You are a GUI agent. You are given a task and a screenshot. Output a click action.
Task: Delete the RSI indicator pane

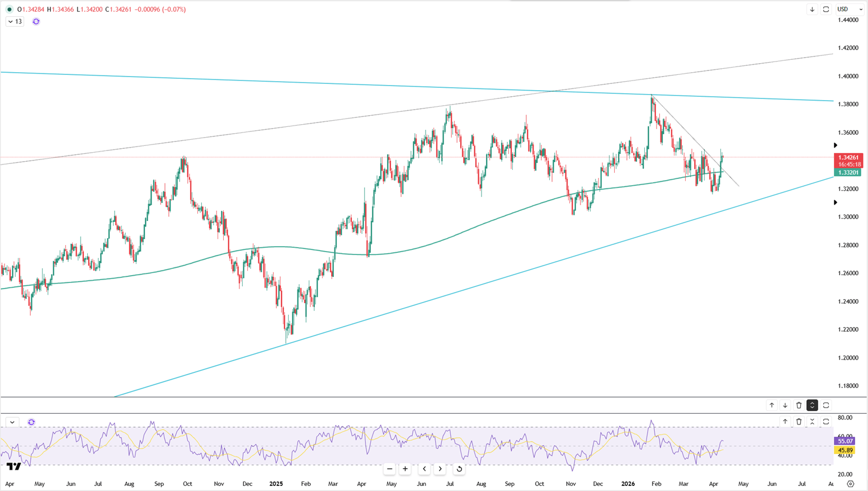click(x=799, y=422)
